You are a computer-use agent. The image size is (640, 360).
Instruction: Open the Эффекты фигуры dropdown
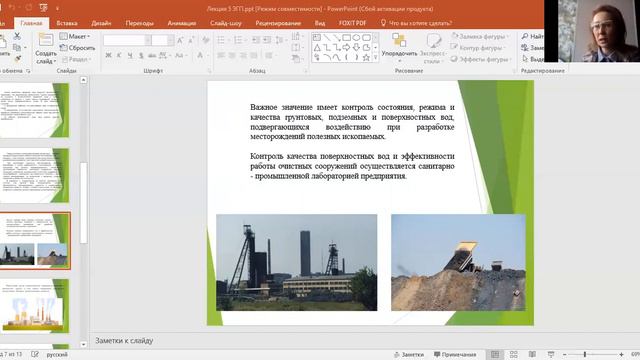[x=480, y=59]
